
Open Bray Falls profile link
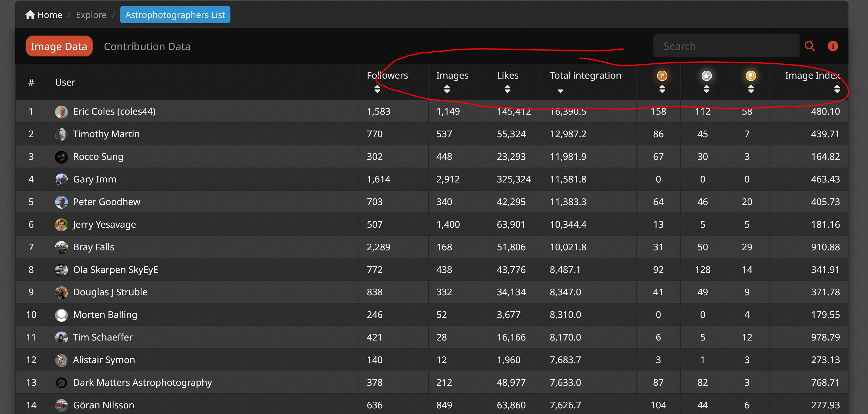[x=93, y=247]
